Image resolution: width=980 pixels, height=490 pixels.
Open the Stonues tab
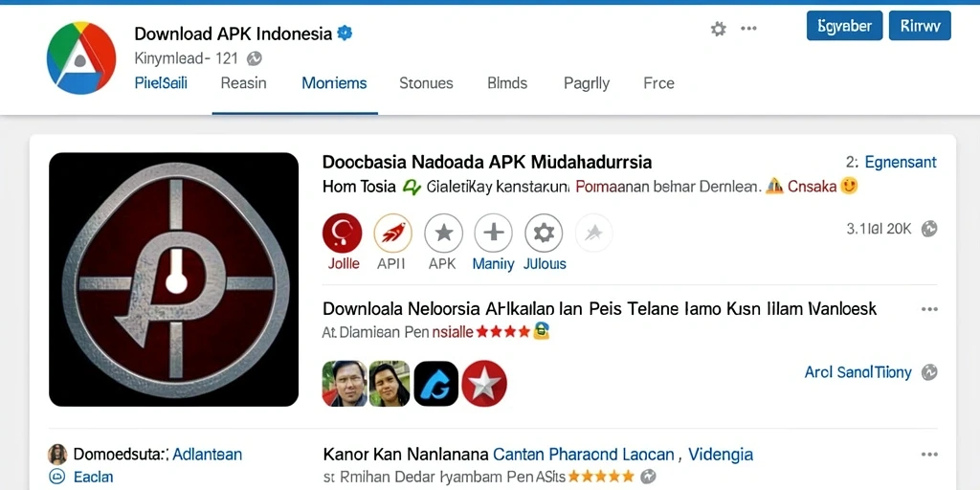426,83
